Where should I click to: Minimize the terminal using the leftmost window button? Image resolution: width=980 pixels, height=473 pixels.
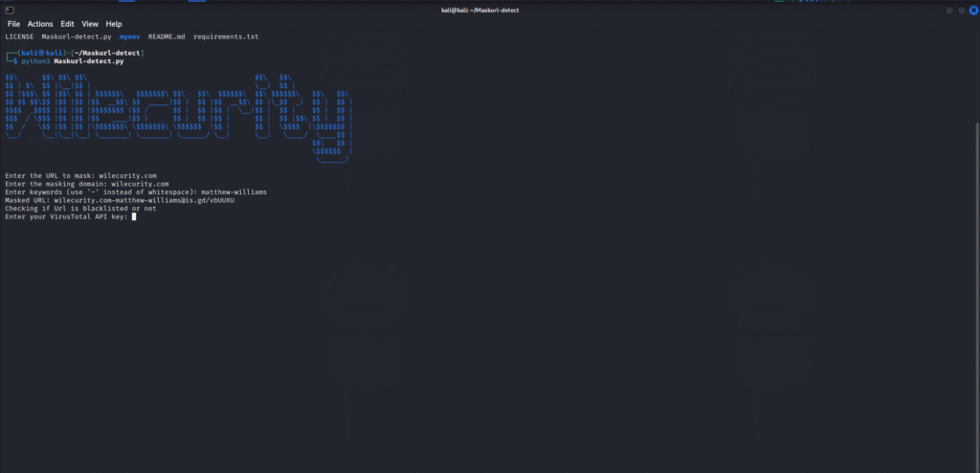950,10
